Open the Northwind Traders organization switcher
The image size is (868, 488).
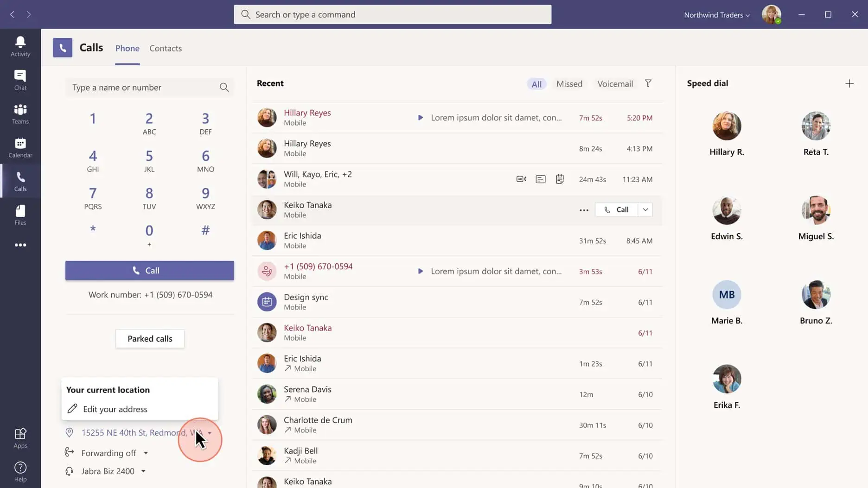pos(717,15)
